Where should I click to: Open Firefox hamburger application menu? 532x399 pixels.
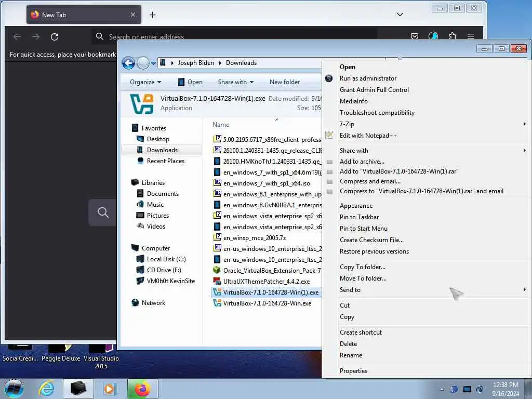pyautogui.click(x=471, y=36)
